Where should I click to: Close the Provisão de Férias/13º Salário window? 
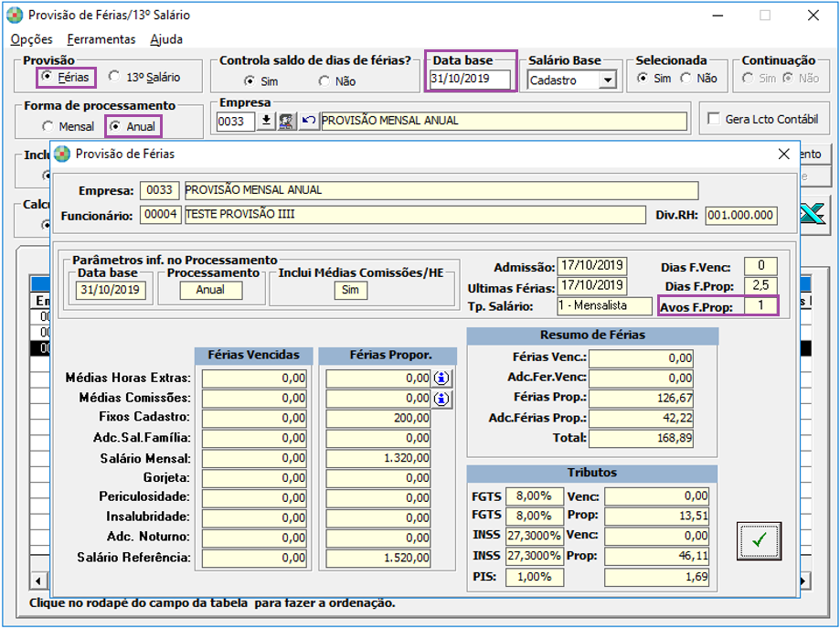[x=813, y=16]
